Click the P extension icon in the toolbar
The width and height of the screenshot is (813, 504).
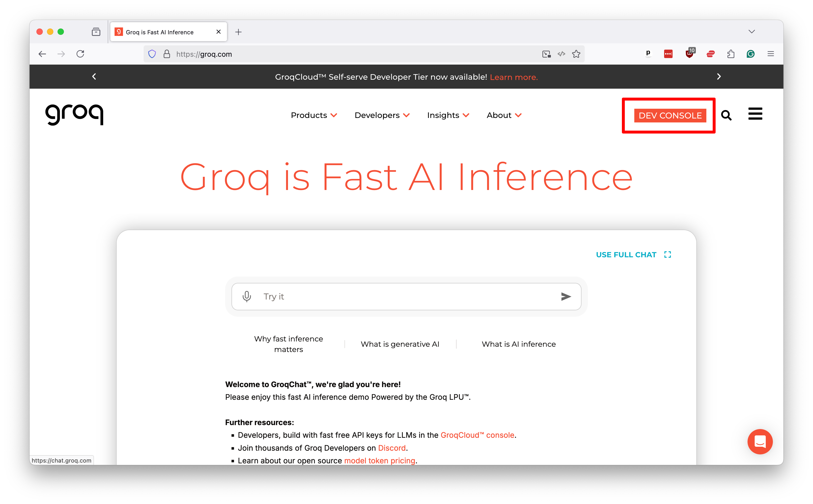click(x=648, y=53)
